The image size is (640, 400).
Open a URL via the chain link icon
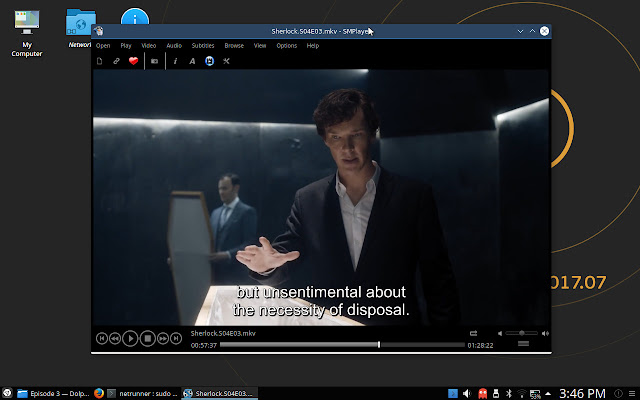click(x=116, y=61)
